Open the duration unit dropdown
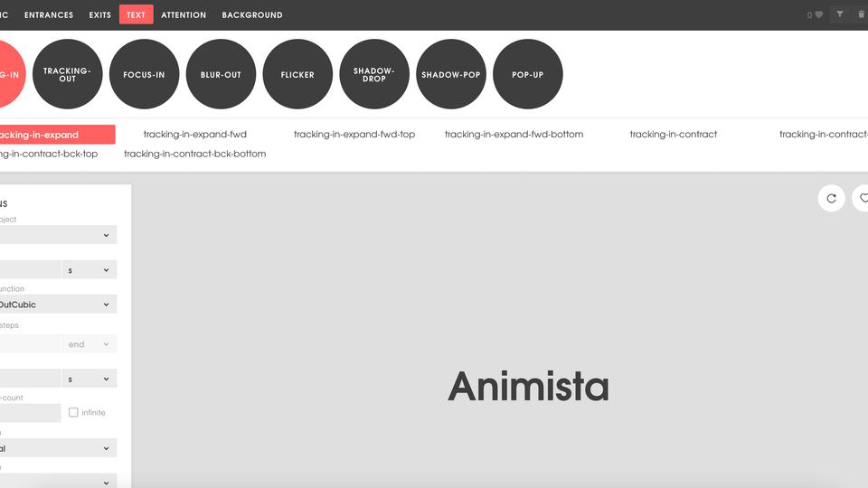The image size is (868, 488). click(90, 269)
